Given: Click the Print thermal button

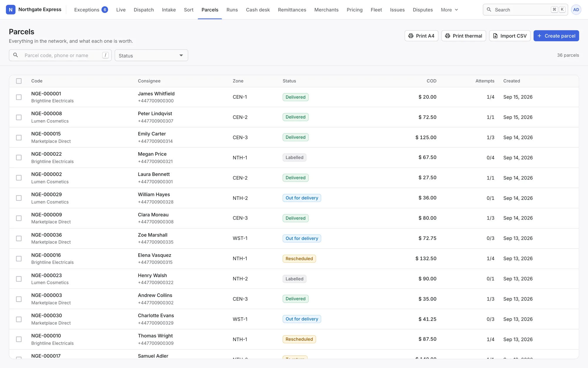Looking at the screenshot, I should point(464,36).
